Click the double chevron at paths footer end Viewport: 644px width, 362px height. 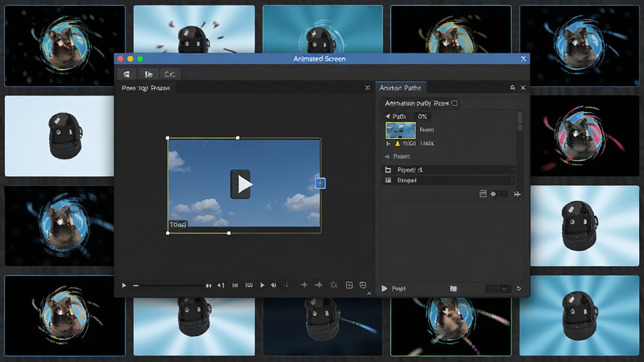pyautogui.click(x=519, y=288)
